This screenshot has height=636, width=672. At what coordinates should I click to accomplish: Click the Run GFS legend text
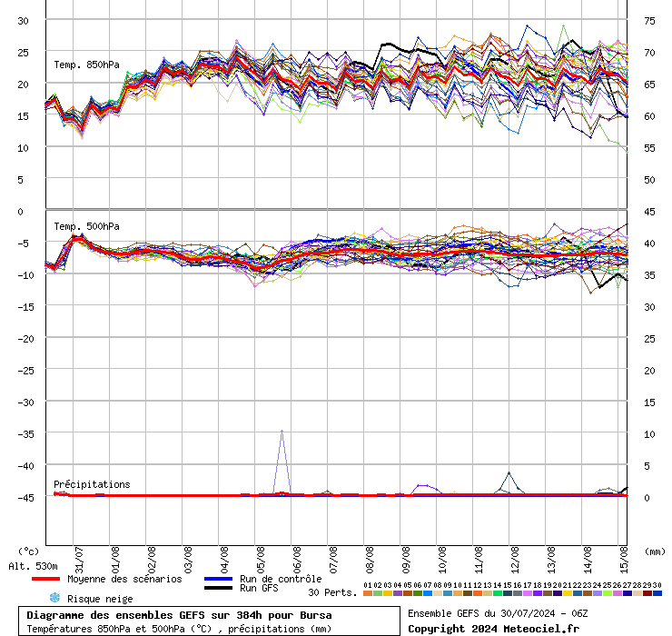pos(259,588)
